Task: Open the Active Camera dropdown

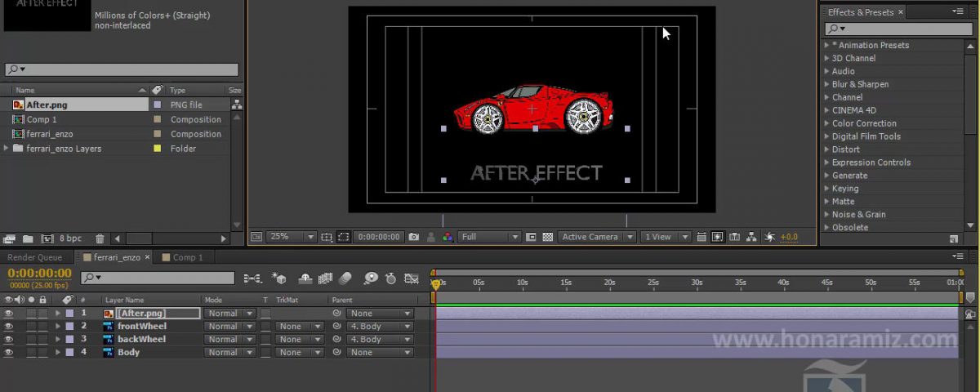Action: (x=598, y=237)
